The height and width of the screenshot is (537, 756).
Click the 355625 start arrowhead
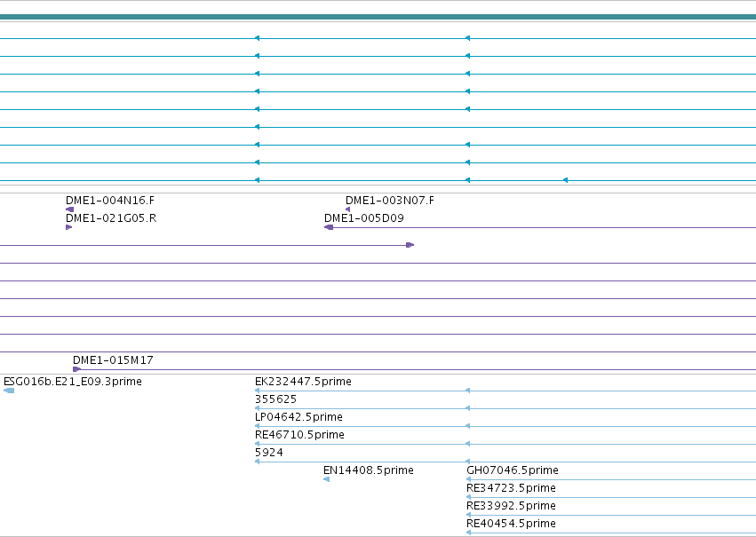tap(257, 408)
